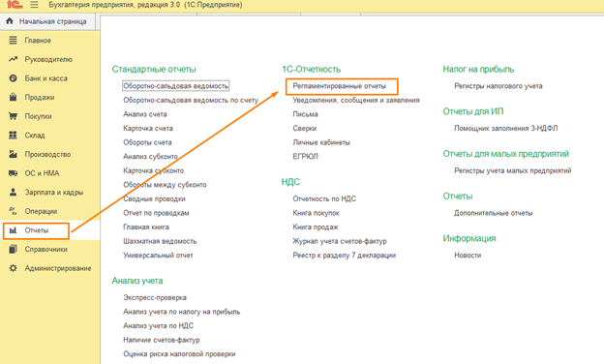
Task: Open the Шахматная ведомость report
Action: pos(160,241)
